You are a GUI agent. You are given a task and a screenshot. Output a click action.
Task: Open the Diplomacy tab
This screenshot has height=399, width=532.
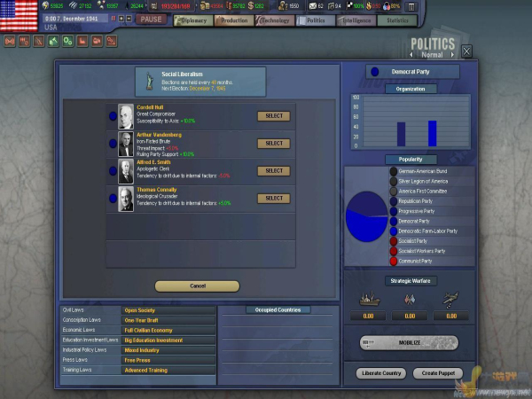click(193, 20)
